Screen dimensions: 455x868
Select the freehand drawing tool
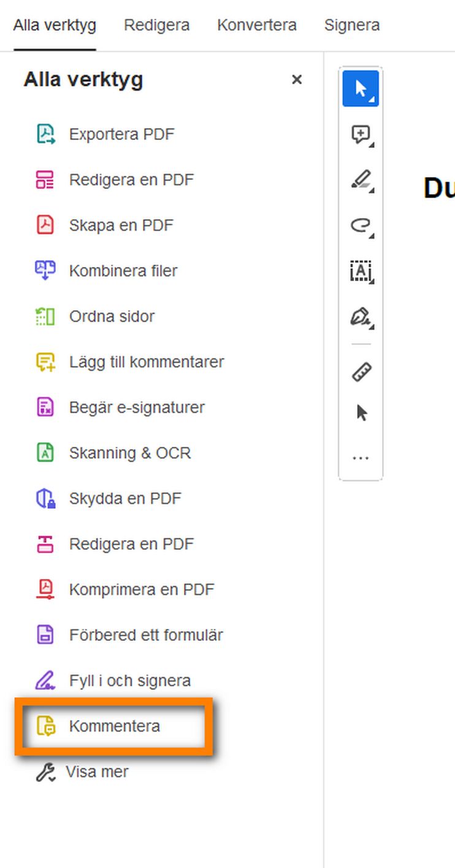[x=359, y=225]
